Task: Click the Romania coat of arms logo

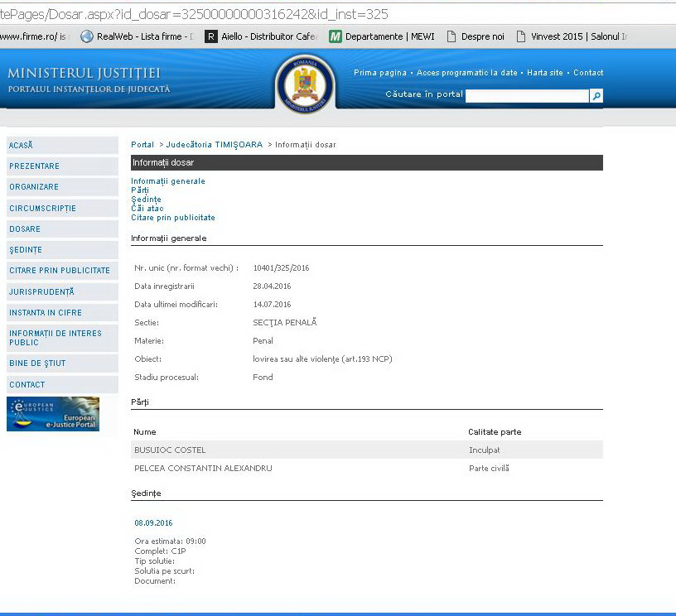Action: coord(304,84)
